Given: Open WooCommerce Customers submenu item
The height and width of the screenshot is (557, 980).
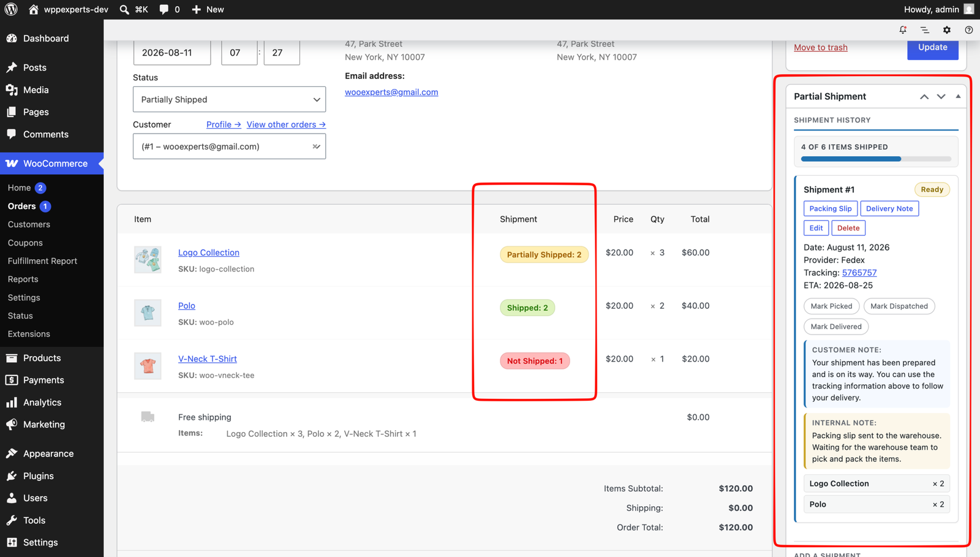Looking at the screenshot, I should [29, 224].
